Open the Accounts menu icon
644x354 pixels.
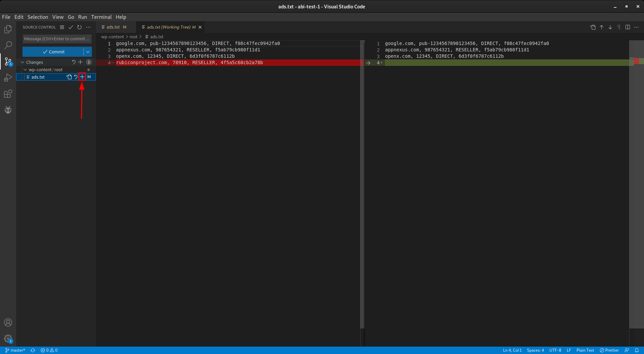click(8, 322)
